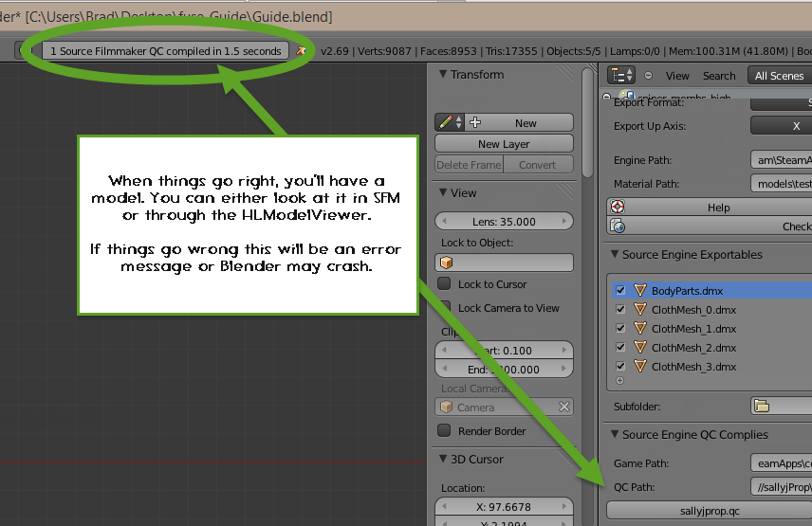Click the ClothMesh_3.dmx mesh icon
812x526 pixels.
pyautogui.click(x=640, y=366)
